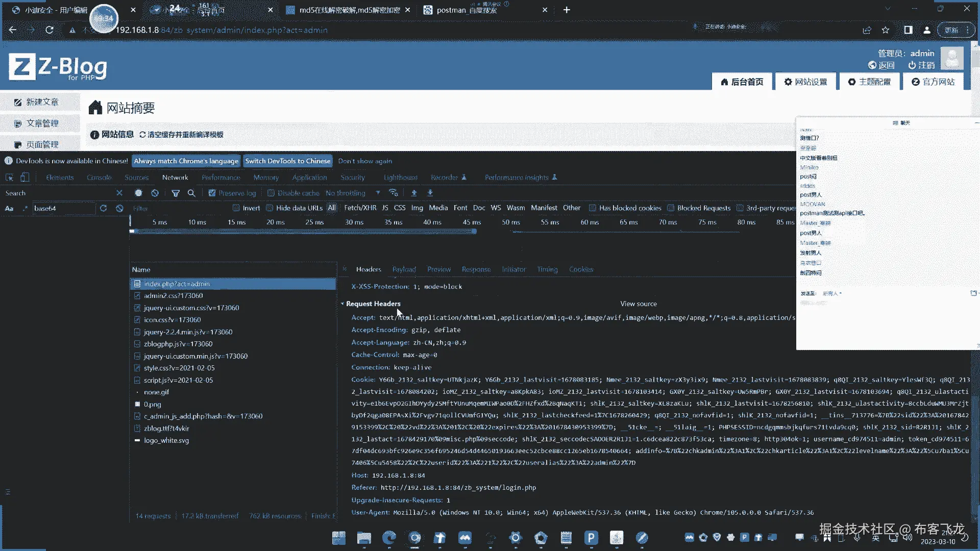980x551 pixels.
Task: Open the Payload tab
Action: click(x=404, y=269)
